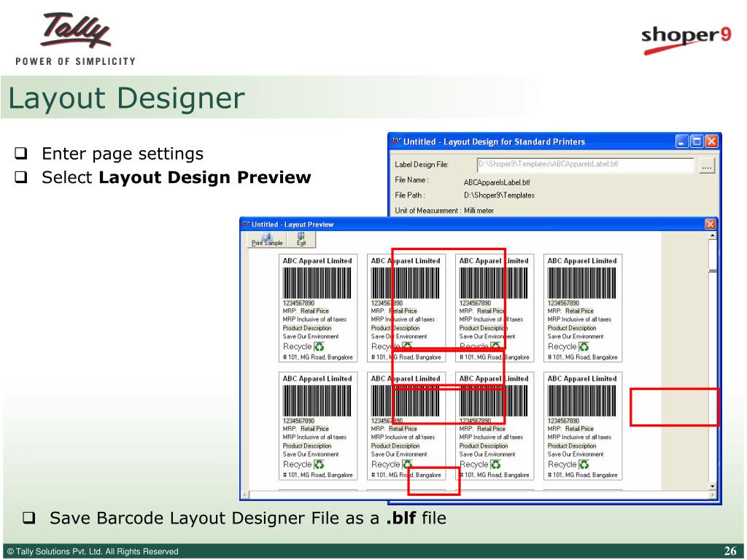Click horizontal scrollbar left arrow in preview
Viewport: 747px width, 560px height.
[245, 495]
